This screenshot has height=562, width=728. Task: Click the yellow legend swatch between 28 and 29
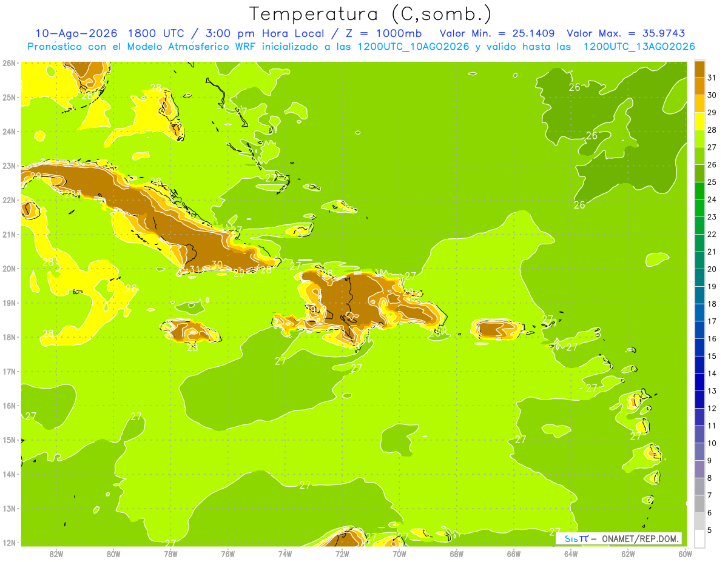click(699, 121)
